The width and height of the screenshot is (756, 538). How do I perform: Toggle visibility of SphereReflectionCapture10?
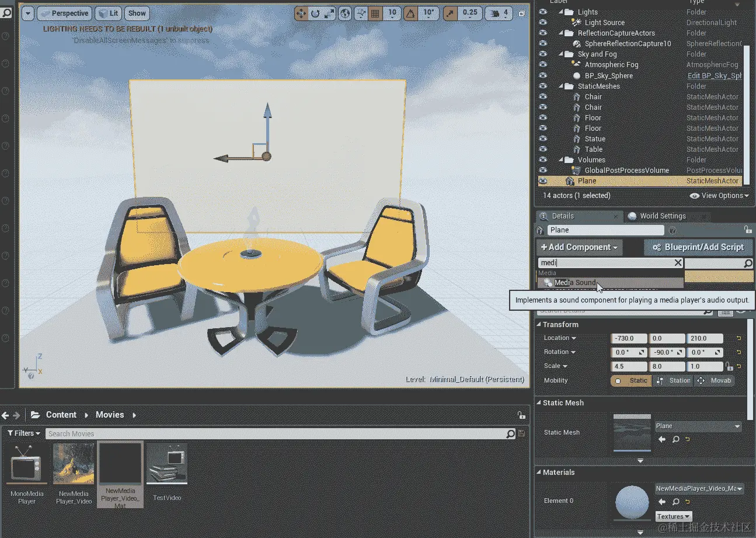point(543,43)
